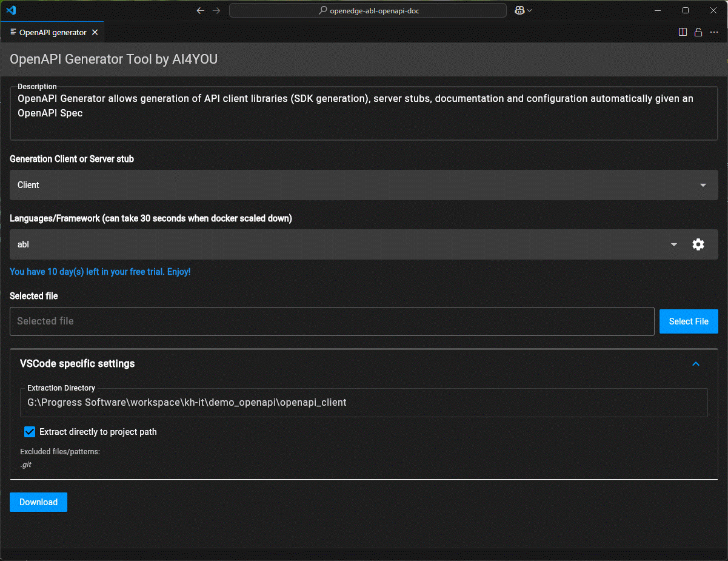This screenshot has width=728, height=561.
Task: Open the openedge-abl-openapi-doc search bar
Action: pyautogui.click(x=368, y=10)
